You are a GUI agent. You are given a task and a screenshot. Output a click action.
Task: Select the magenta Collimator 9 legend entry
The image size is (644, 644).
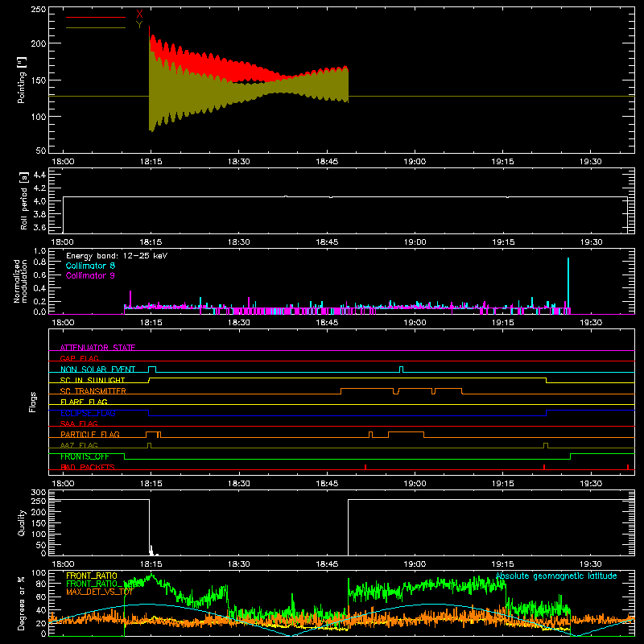pos(90,275)
